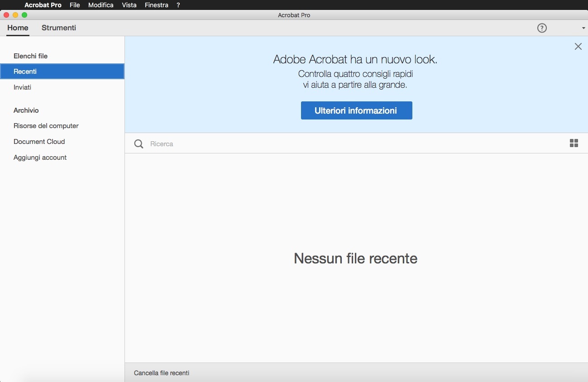Screen dimensions: 588x382
Task: Open the Finestra menu
Action: click(x=157, y=5)
